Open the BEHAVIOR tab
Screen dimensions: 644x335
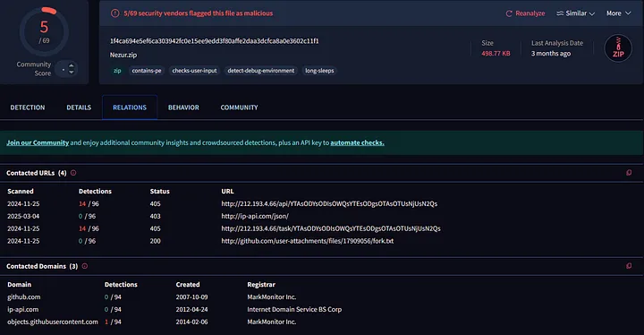[x=183, y=107]
